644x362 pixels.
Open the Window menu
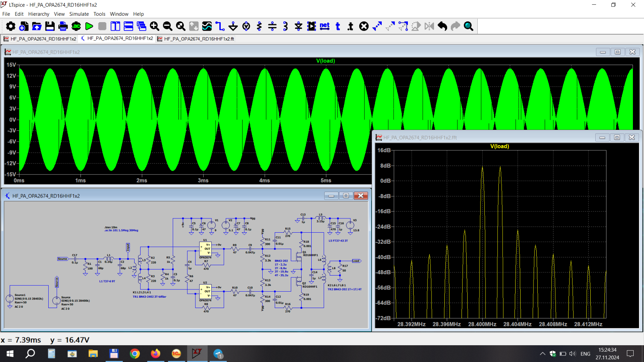tap(119, 14)
